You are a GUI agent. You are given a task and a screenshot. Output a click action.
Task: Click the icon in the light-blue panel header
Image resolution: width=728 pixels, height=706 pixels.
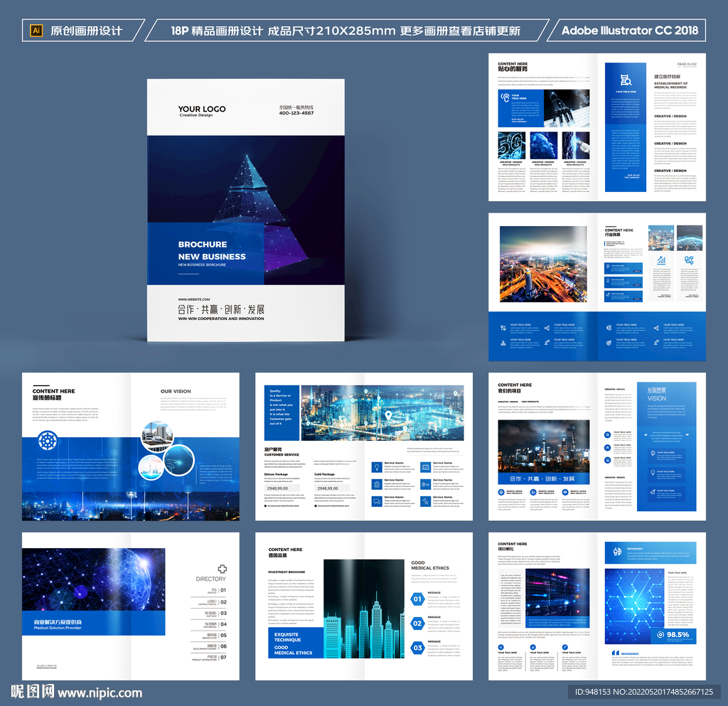click(x=617, y=552)
